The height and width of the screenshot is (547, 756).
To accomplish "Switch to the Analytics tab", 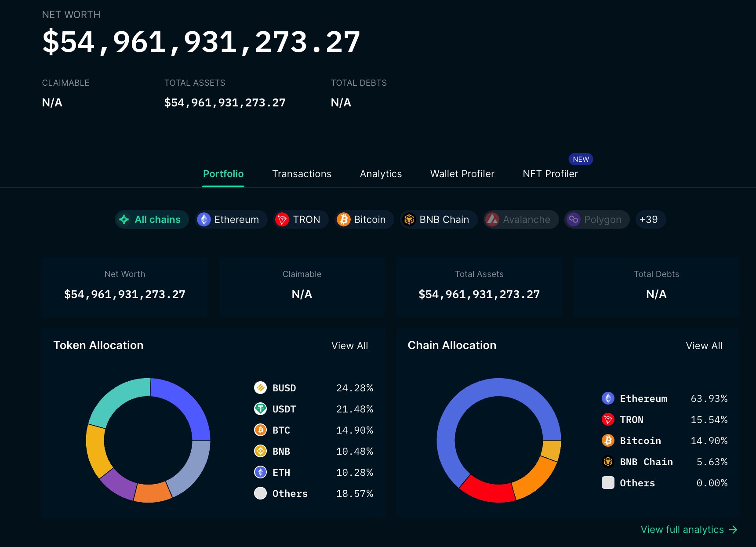I will point(381,174).
